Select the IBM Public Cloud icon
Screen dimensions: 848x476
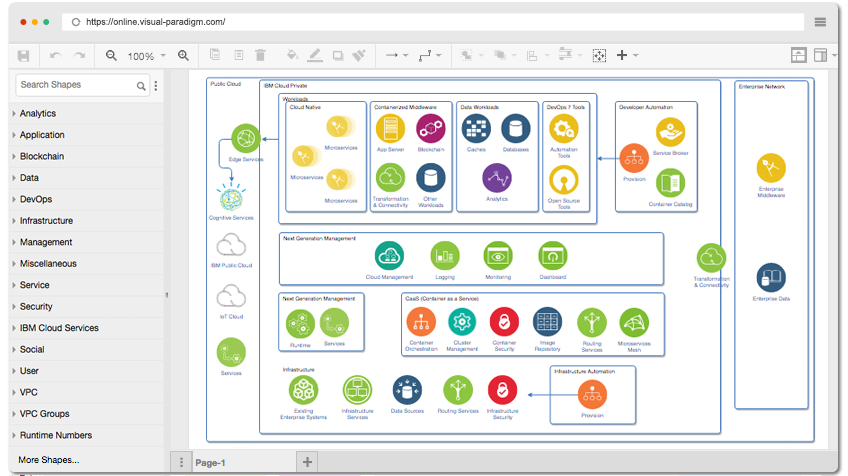[x=231, y=244]
